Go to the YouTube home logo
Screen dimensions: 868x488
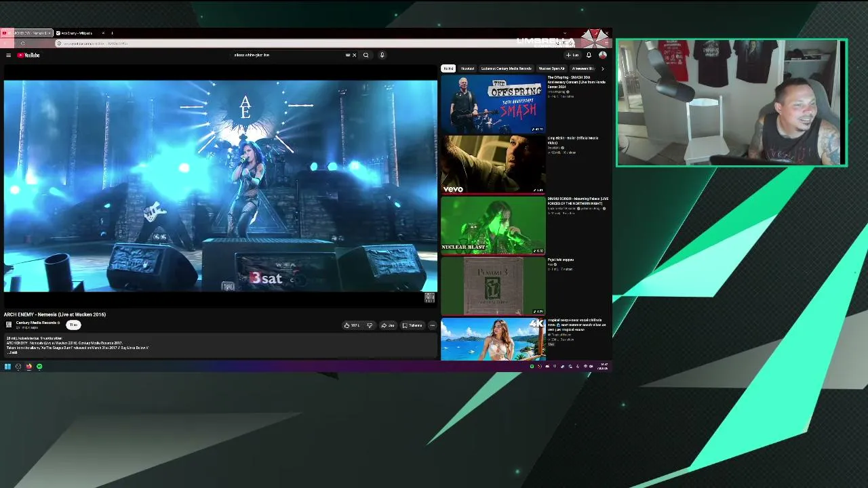pyautogui.click(x=28, y=55)
